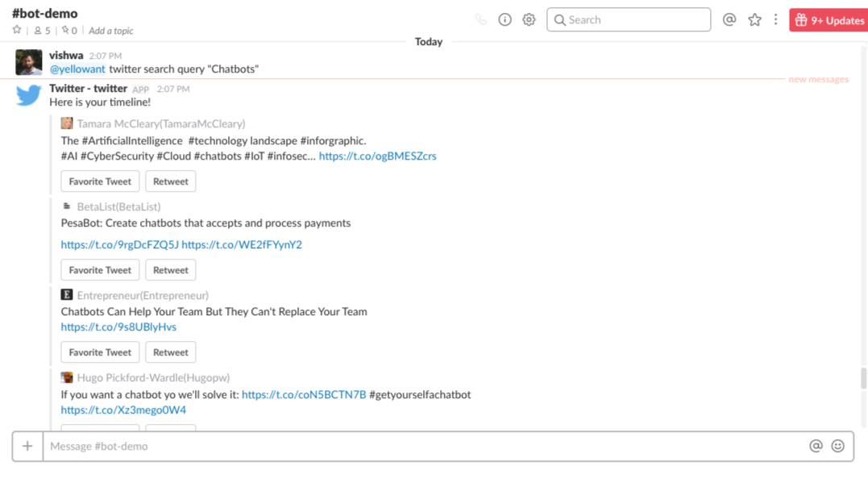Open channel settings gear icon
This screenshot has height=478, width=868.
(x=530, y=20)
